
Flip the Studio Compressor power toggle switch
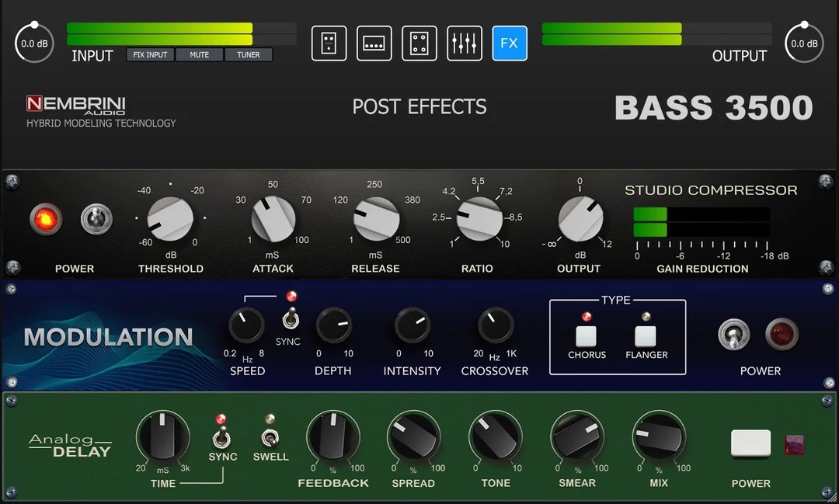[96, 219]
